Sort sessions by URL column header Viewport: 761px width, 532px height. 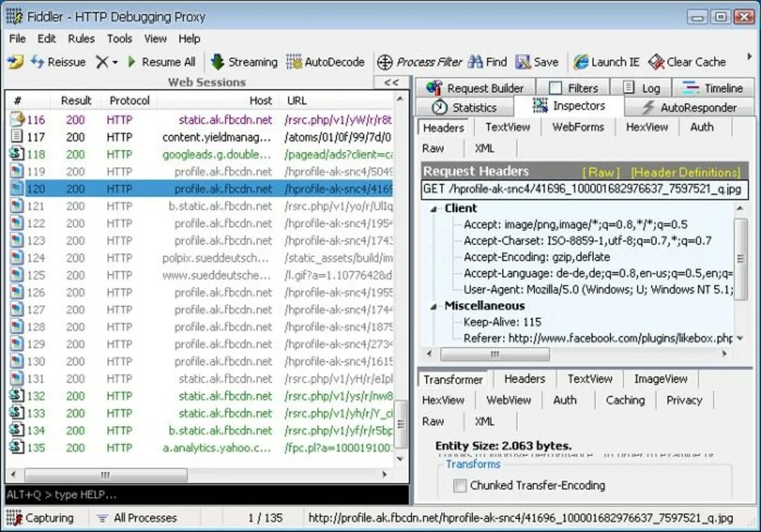[336, 101]
